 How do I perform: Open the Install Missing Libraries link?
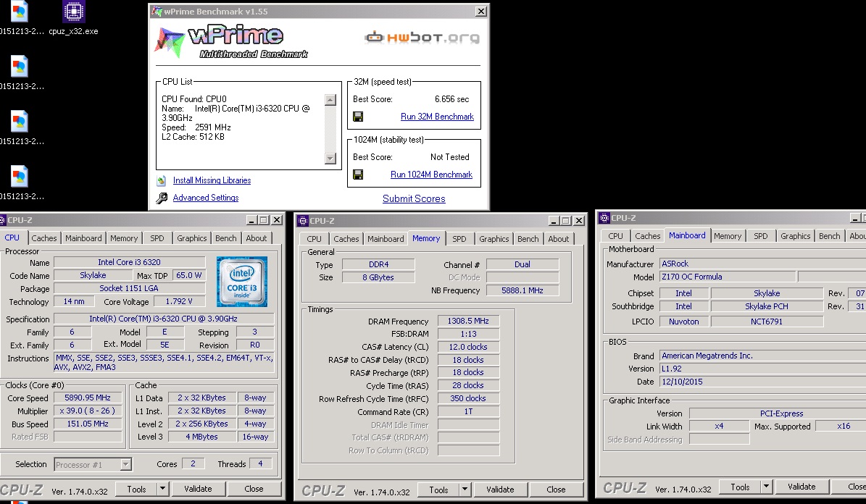click(212, 180)
